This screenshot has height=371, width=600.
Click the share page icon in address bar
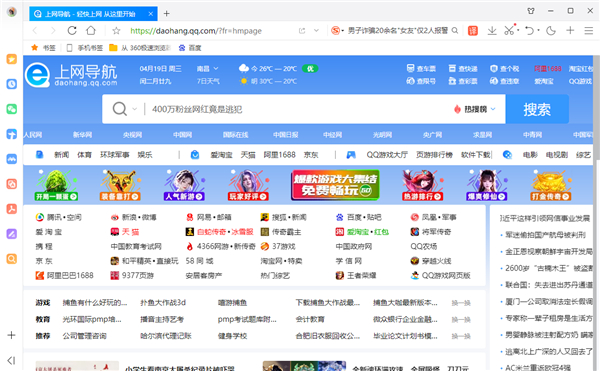(x=302, y=31)
